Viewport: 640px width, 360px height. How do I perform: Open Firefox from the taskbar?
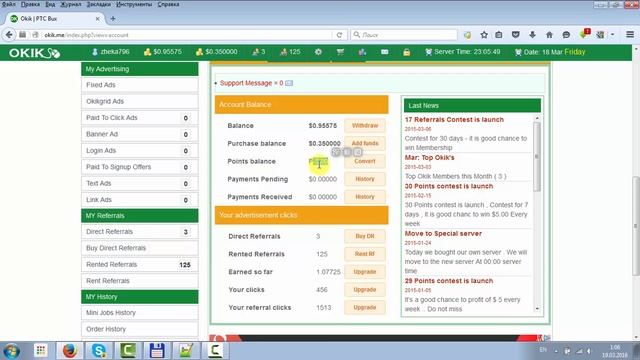pyautogui.click(x=69, y=351)
